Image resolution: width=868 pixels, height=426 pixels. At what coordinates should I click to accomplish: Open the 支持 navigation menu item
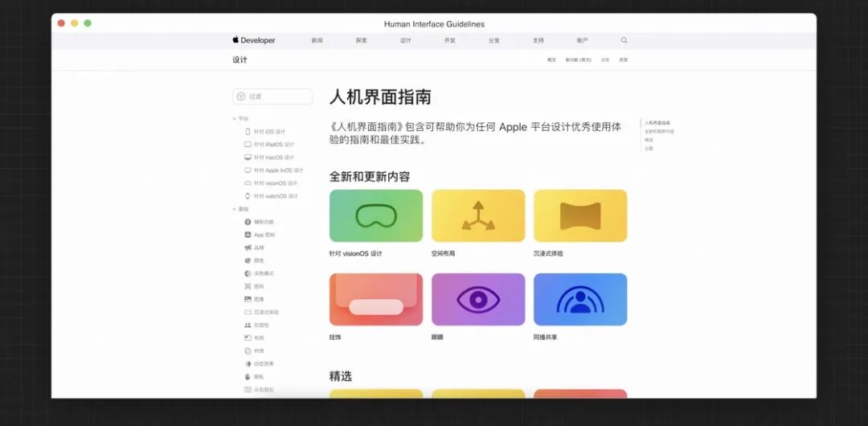click(538, 40)
